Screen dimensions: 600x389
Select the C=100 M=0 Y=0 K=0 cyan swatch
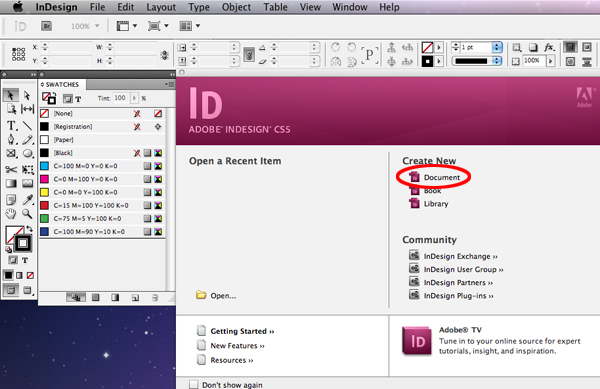102,166
